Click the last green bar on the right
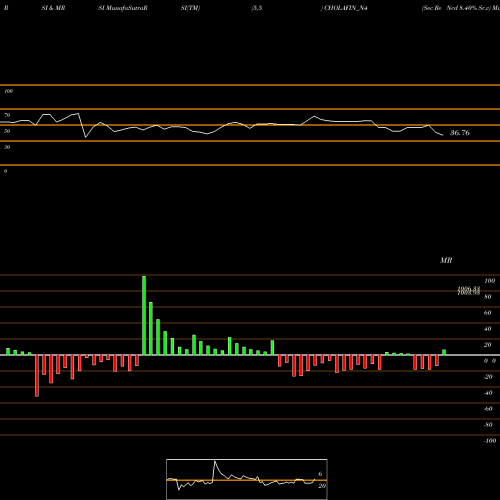Viewport: 500px width, 500px height. pos(444,352)
